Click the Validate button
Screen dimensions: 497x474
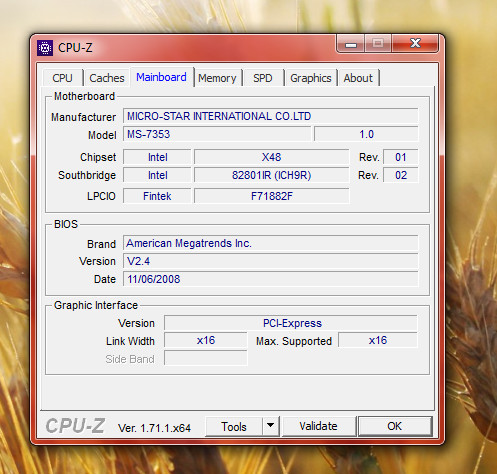coord(319,426)
